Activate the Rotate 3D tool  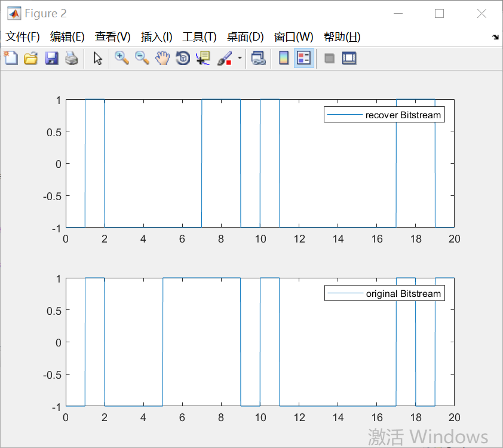(182, 58)
